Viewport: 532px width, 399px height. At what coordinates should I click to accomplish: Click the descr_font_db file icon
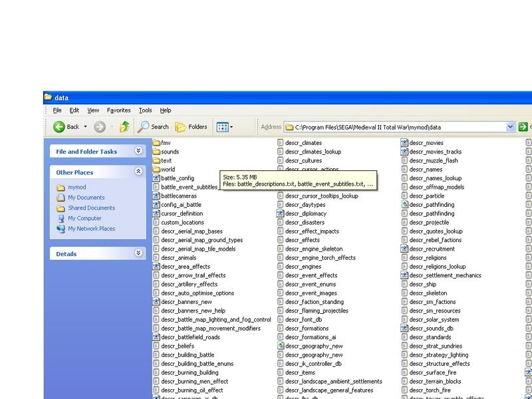pos(280,319)
